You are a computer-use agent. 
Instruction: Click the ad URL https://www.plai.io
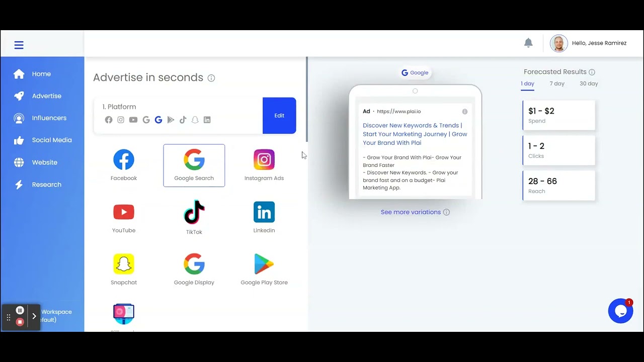coord(399,112)
